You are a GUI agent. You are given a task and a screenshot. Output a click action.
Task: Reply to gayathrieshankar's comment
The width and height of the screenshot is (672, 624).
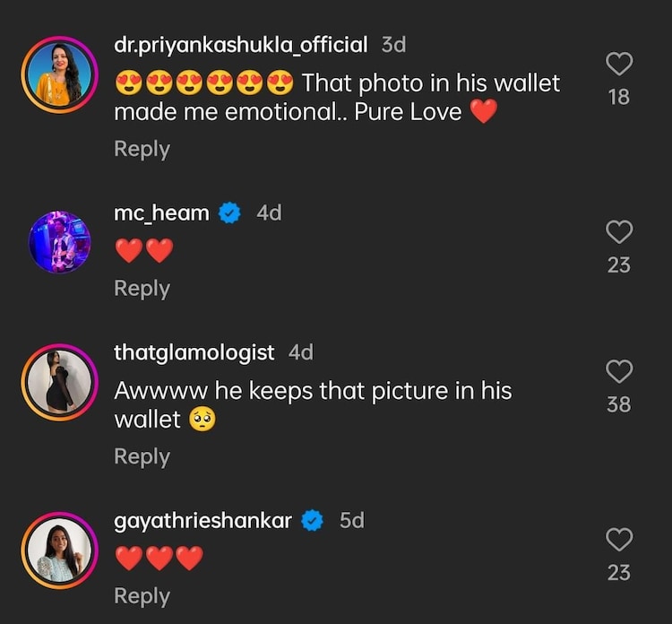pyautogui.click(x=142, y=595)
